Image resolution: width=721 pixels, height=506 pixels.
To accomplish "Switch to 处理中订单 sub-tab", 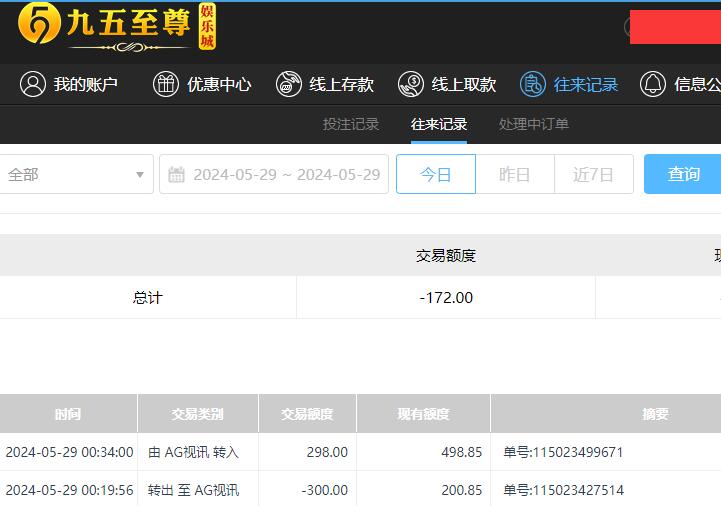I will [534, 124].
